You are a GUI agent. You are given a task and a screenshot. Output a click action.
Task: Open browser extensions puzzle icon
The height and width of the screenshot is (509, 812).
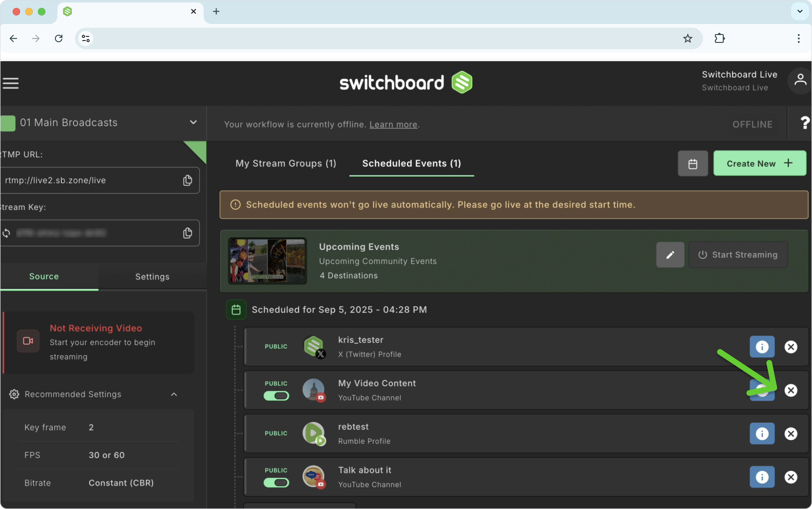[720, 38]
